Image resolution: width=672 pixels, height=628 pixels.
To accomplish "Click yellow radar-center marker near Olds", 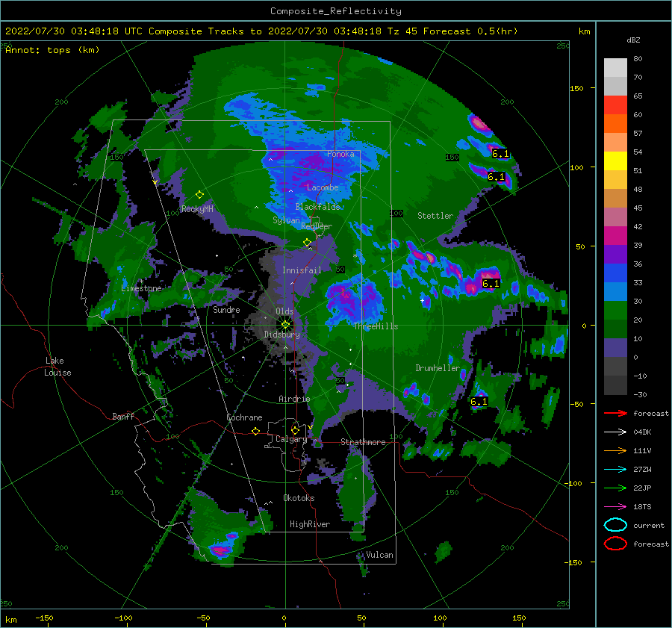I will [285, 325].
